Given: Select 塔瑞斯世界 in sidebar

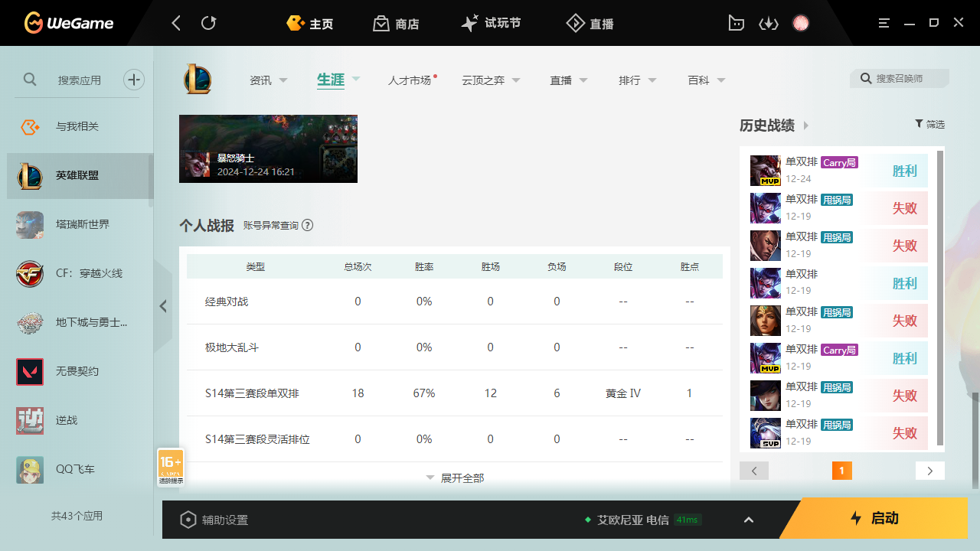Looking at the screenshot, I should [80, 224].
